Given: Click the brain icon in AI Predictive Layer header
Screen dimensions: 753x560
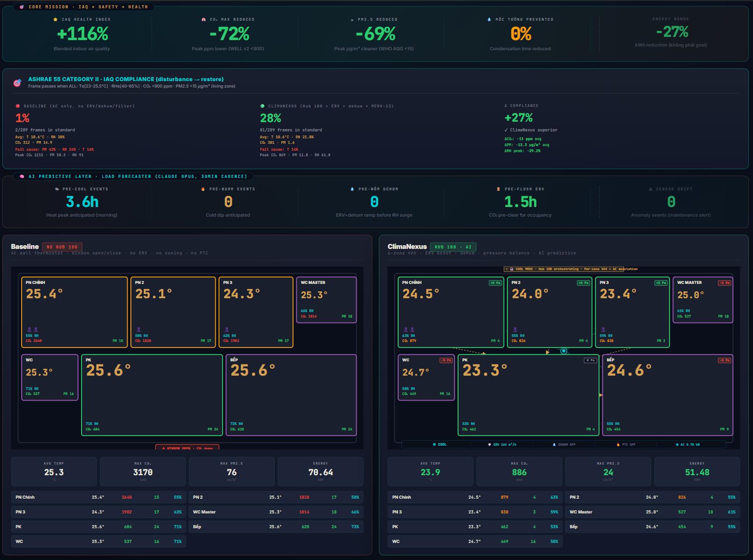Looking at the screenshot, I should pos(22,177).
